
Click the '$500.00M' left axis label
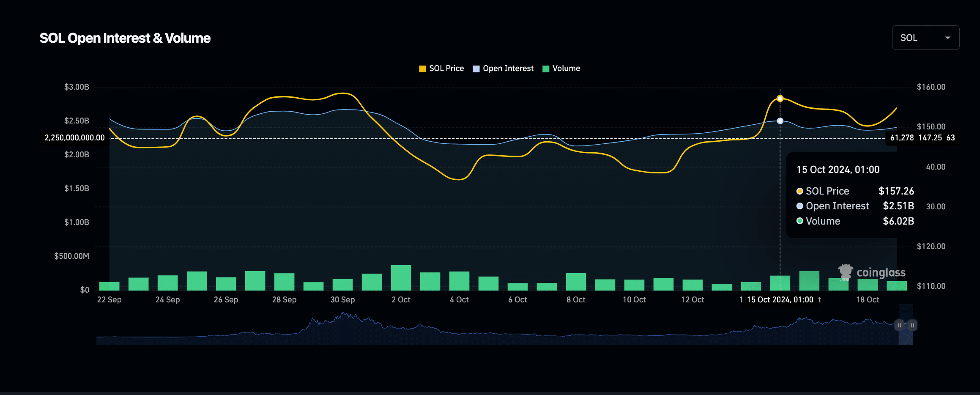click(x=71, y=256)
